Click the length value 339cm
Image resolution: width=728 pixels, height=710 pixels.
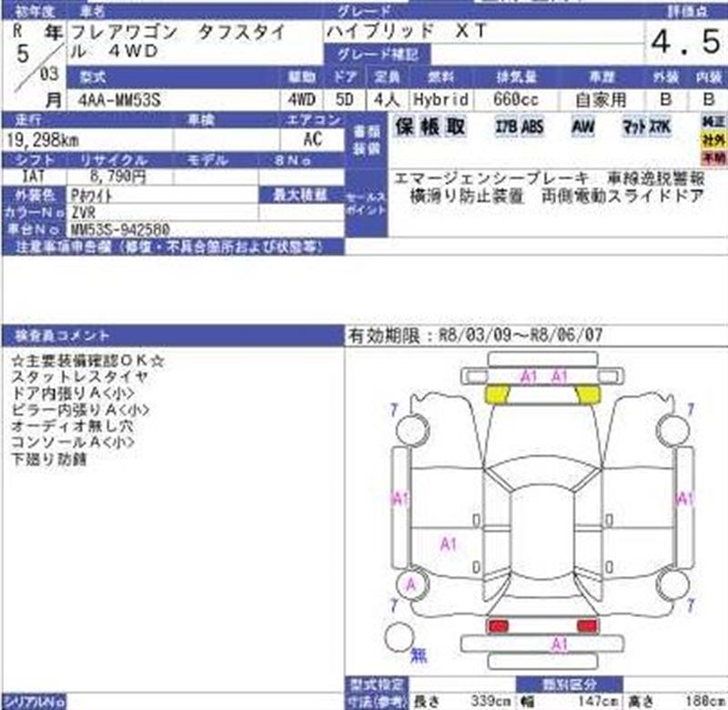(x=490, y=701)
